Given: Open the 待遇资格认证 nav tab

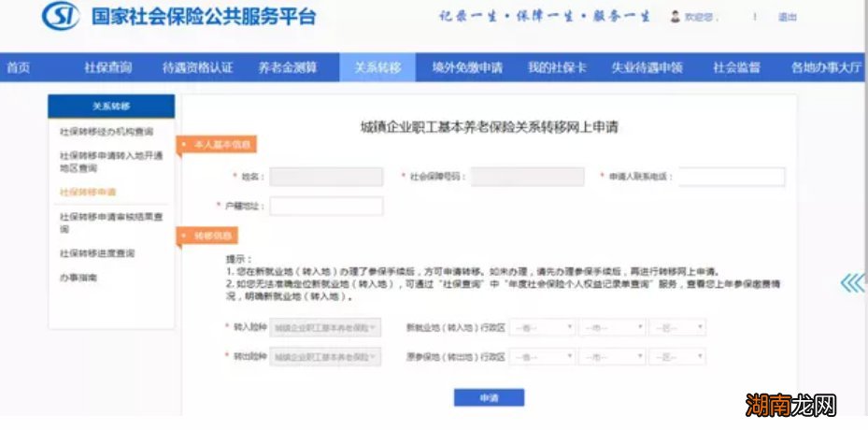Looking at the screenshot, I should click(198, 67).
